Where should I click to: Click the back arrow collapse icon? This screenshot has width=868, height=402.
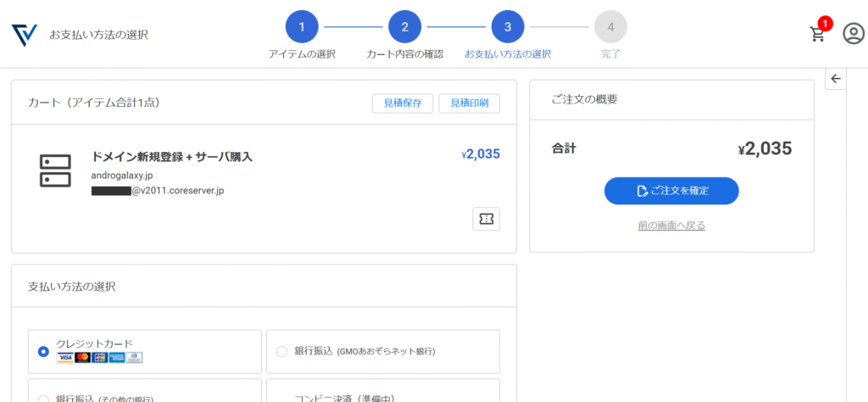835,79
